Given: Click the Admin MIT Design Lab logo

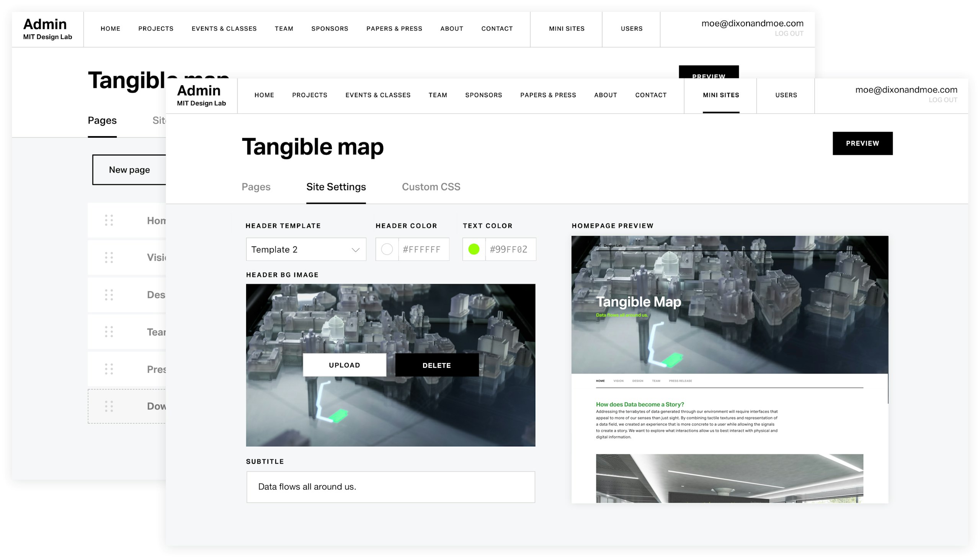Looking at the screenshot, I should [201, 96].
